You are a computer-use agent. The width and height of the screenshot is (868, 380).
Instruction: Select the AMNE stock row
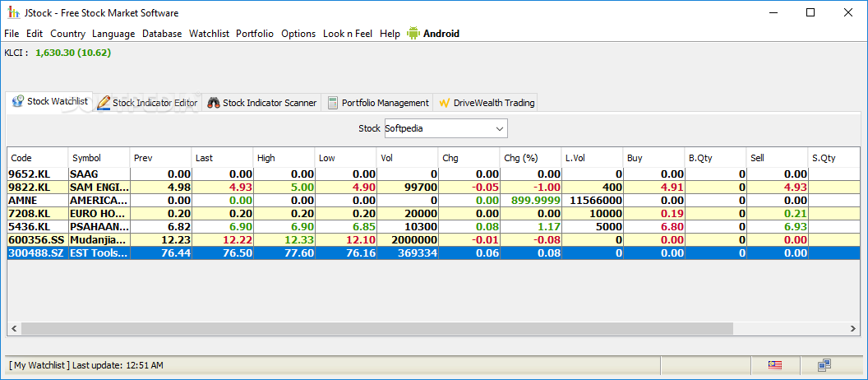coord(433,201)
